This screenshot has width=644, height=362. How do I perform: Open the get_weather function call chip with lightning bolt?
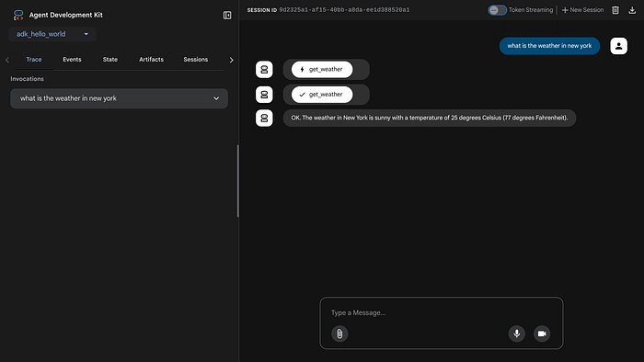[x=322, y=69]
